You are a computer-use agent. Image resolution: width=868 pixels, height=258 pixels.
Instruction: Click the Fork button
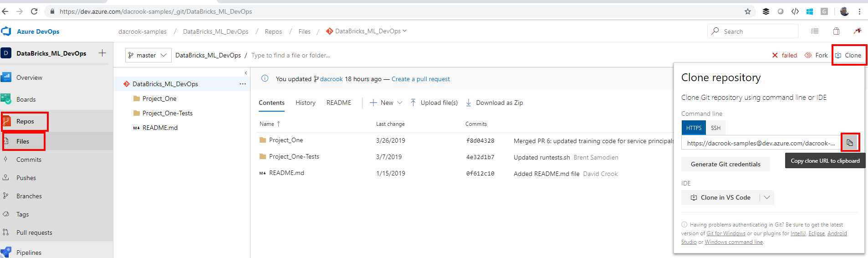(x=816, y=55)
